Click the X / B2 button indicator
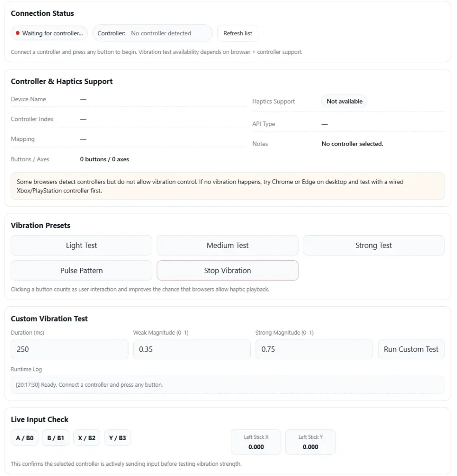This screenshot has height=476, width=457. pyautogui.click(x=87, y=438)
